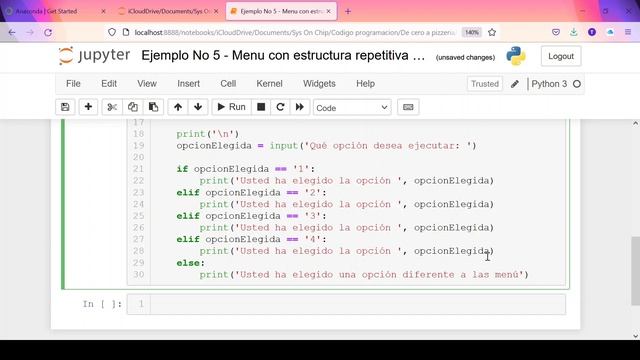Open the File menu

73,84
